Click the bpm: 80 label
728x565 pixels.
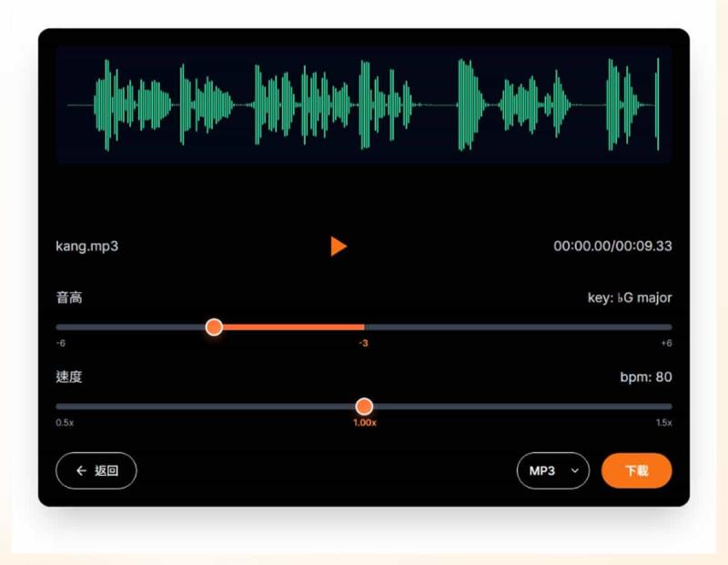tap(646, 377)
